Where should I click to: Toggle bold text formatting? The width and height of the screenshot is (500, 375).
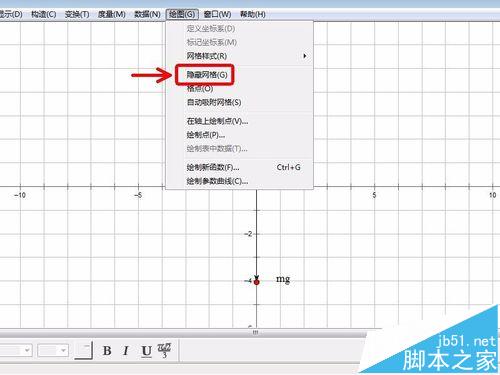pyautogui.click(x=107, y=351)
